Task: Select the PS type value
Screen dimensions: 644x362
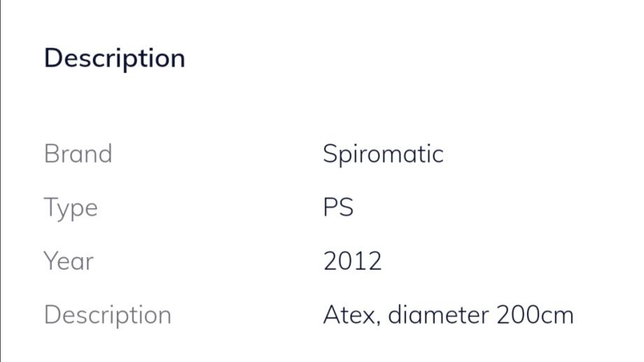Action: (x=338, y=208)
